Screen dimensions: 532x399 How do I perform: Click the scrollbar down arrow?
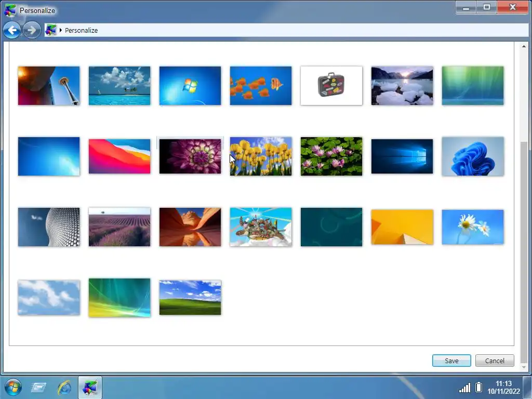tap(524, 367)
